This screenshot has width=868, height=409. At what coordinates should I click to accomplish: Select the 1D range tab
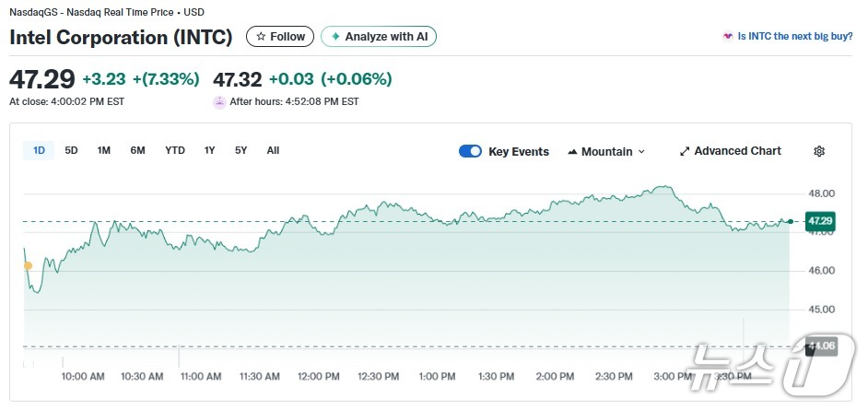pos(39,150)
